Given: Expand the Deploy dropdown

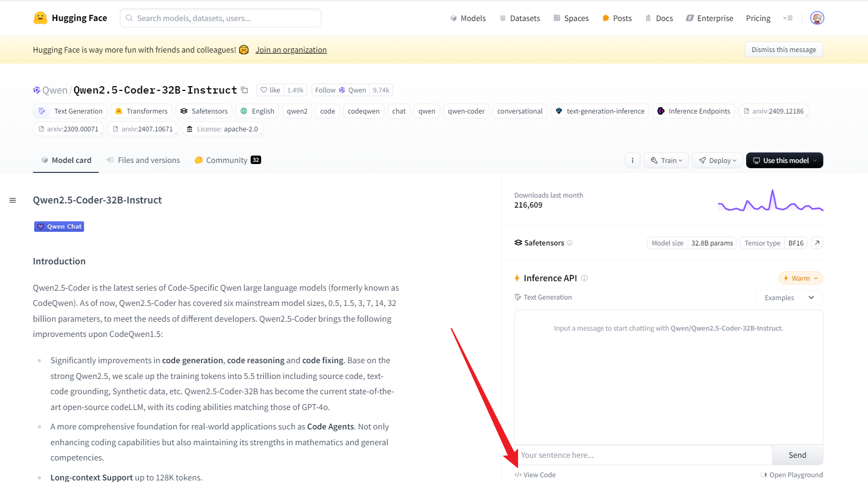Looking at the screenshot, I should click(x=717, y=160).
